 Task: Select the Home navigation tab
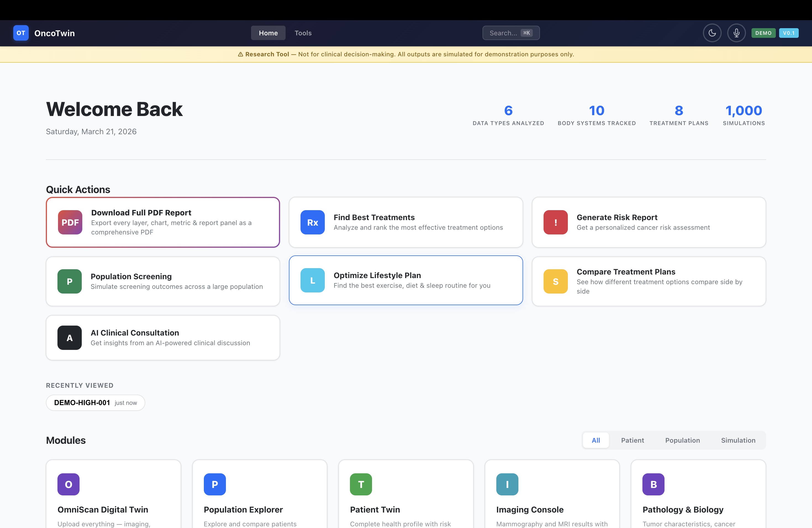point(268,33)
